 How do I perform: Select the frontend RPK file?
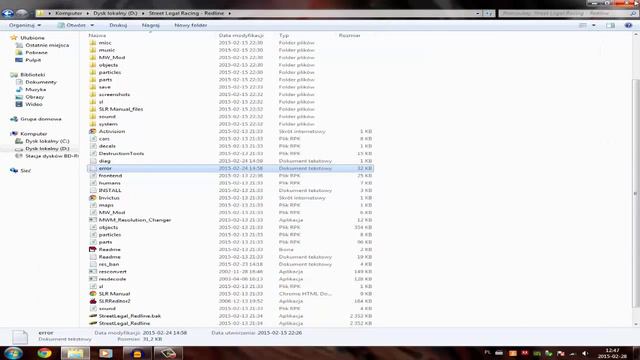[x=110, y=176]
